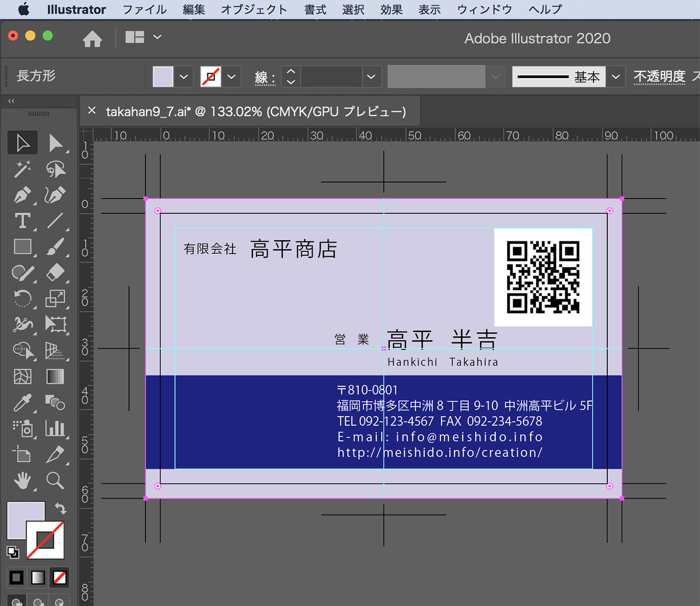
Task: Select the Direct Selection tool
Action: (56, 143)
